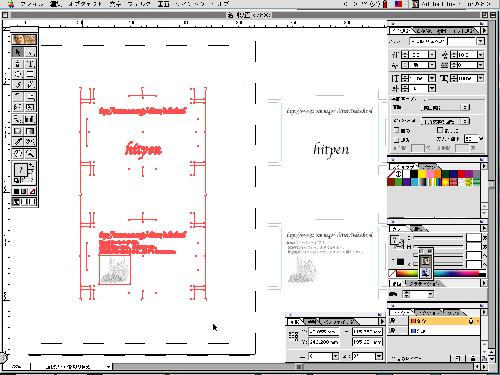
Task: Select the Zoom magnifier tool
Action: (30, 153)
